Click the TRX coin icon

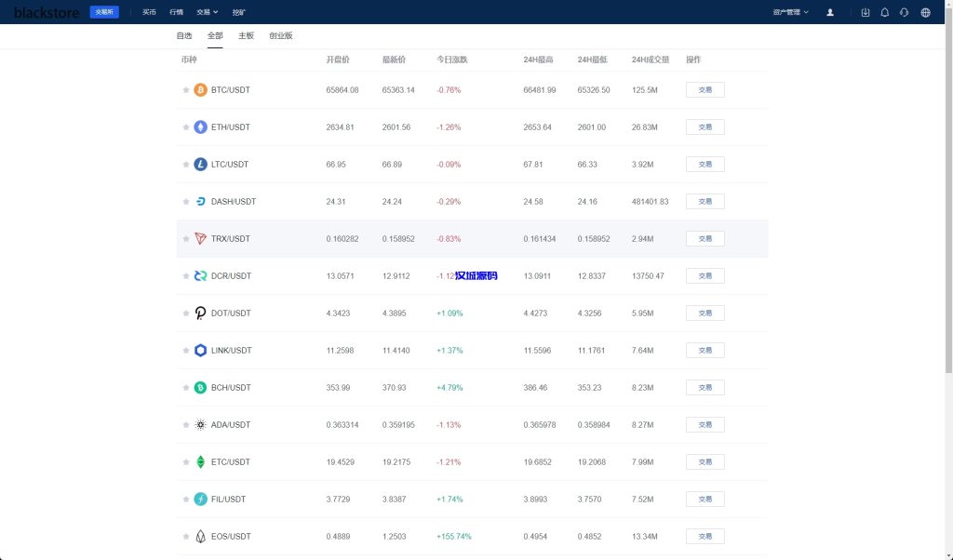(200, 239)
